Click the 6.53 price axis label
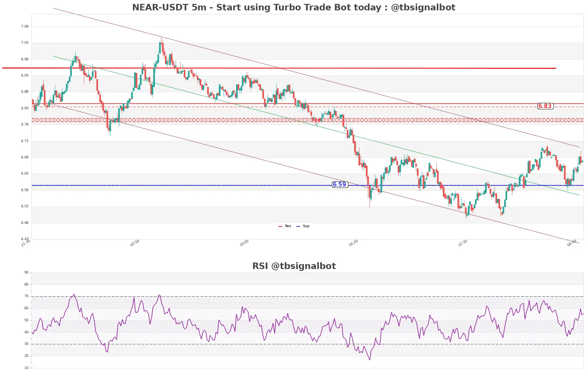This screenshot has width=588, height=392. coord(25,206)
